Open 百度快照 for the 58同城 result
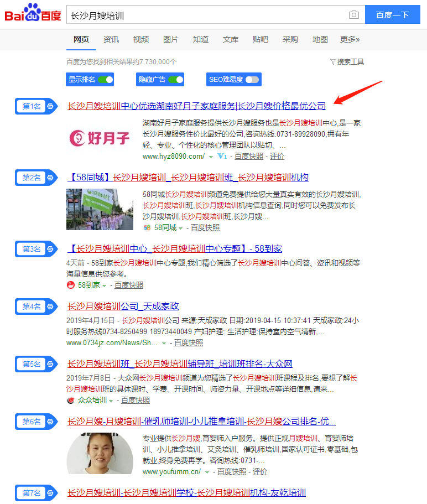427x504 pixels. coord(205,228)
